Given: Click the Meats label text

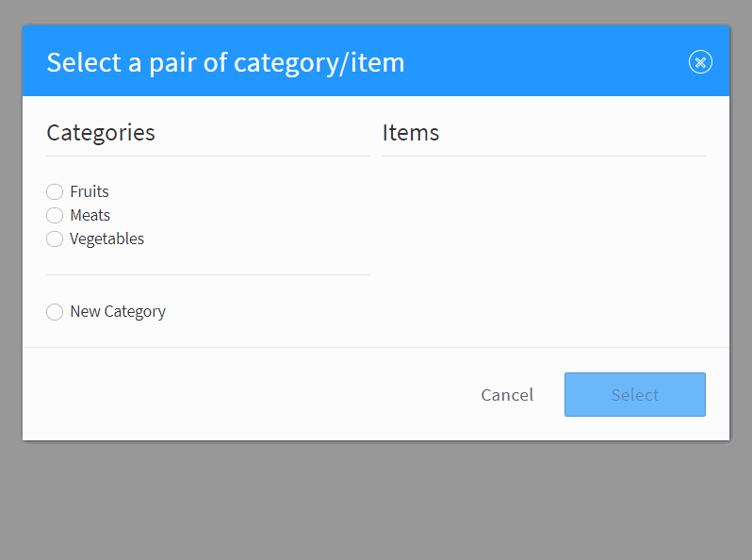Looking at the screenshot, I should point(90,215).
